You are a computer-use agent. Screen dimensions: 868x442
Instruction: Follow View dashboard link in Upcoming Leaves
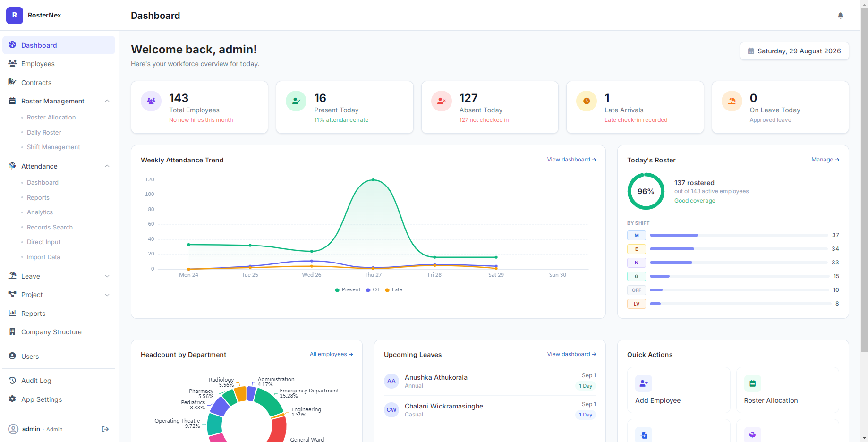pyautogui.click(x=571, y=354)
